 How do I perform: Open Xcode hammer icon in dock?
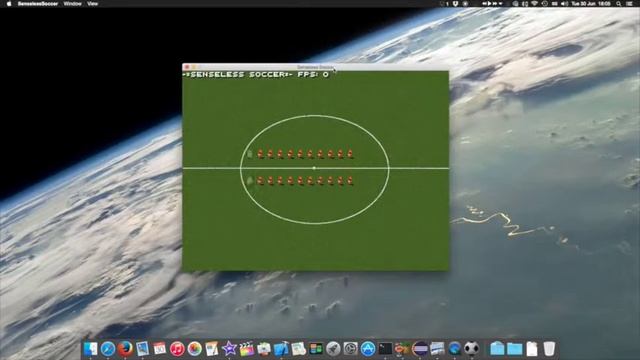click(281, 349)
